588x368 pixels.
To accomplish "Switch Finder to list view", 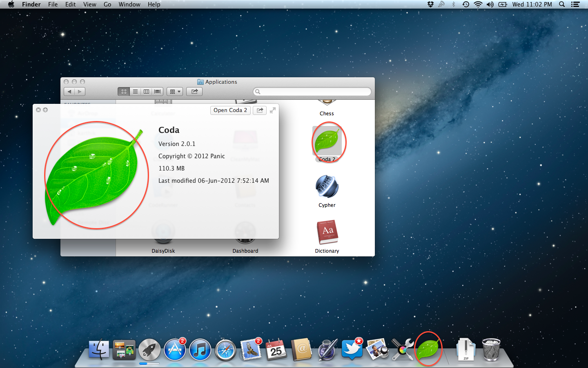I will (x=135, y=92).
